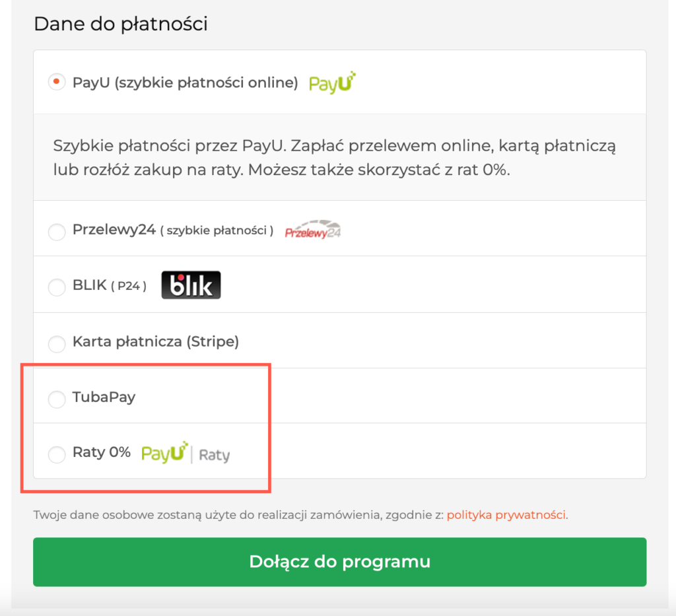This screenshot has height=616, width=676.
Task: Click the Dane do płatności heading
Action: point(120,24)
